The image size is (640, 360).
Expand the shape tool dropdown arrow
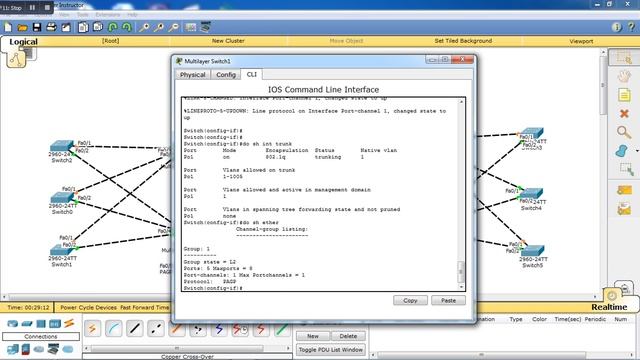coord(637,151)
